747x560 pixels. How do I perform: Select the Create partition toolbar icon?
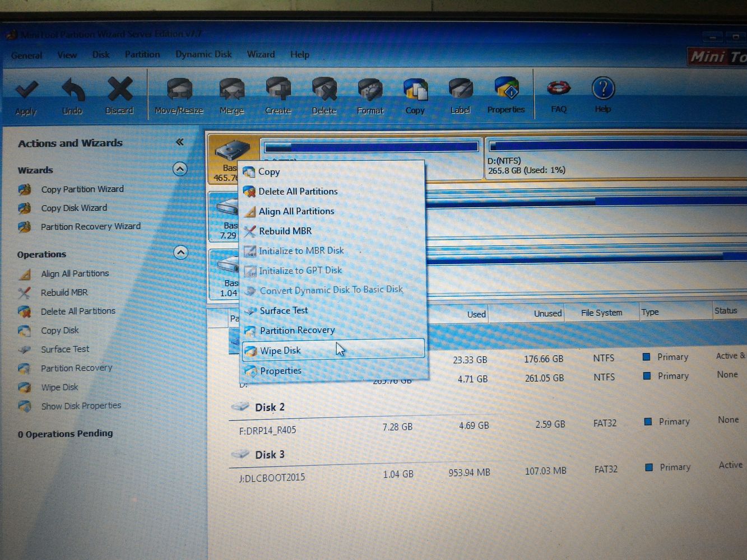pos(278,90)
